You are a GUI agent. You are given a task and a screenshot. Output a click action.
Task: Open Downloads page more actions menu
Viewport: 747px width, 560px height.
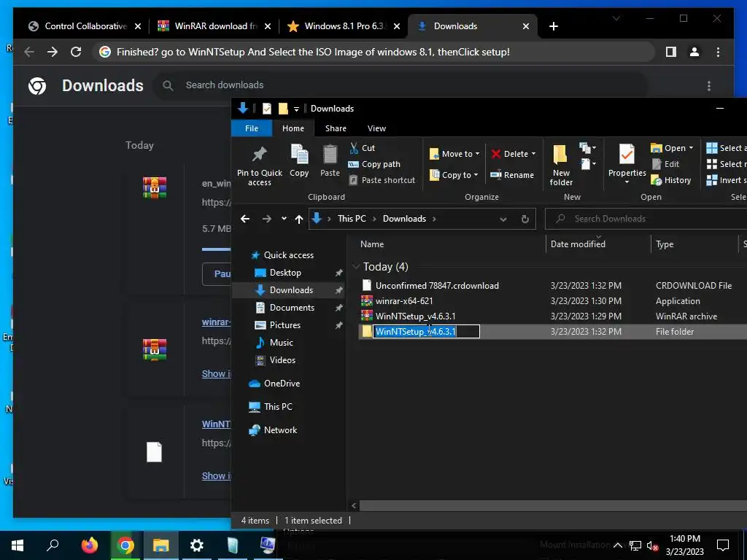tap(709, 86)
